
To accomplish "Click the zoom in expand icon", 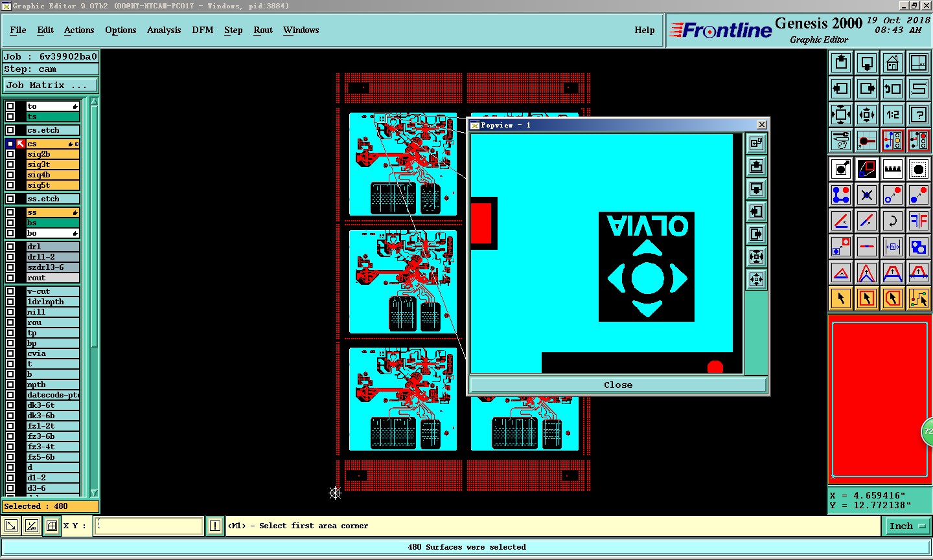I will [841, 115].
